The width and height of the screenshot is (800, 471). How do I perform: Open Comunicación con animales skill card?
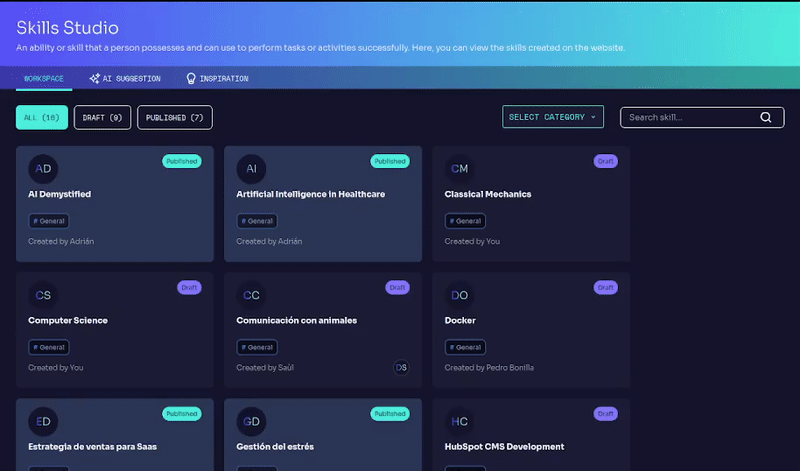point(296,320)
